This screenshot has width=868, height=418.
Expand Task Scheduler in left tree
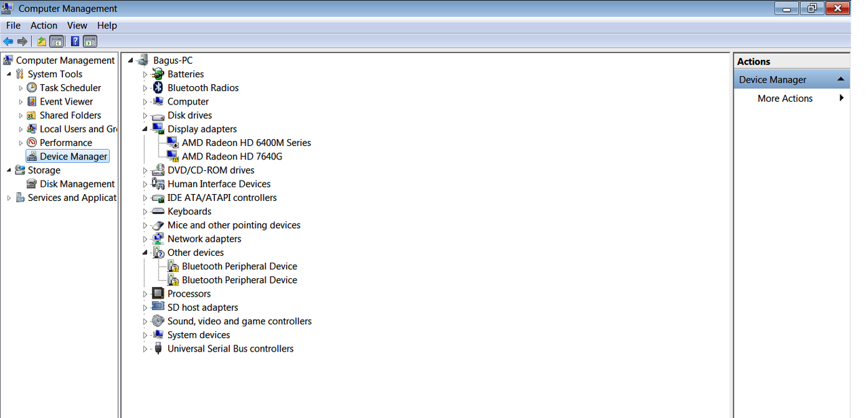pos(21,88)
